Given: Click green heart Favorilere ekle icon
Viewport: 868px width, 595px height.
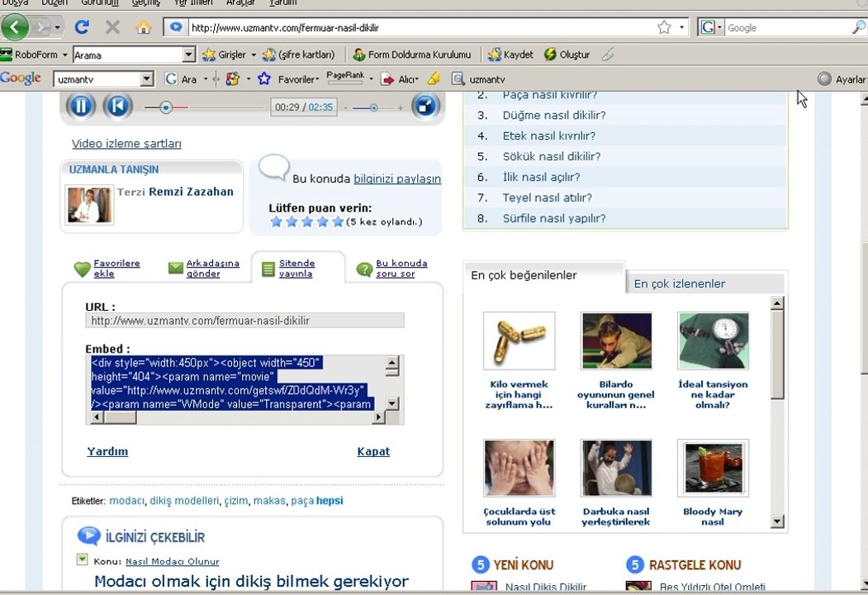Looking at the screenshot, I should 82,269.
